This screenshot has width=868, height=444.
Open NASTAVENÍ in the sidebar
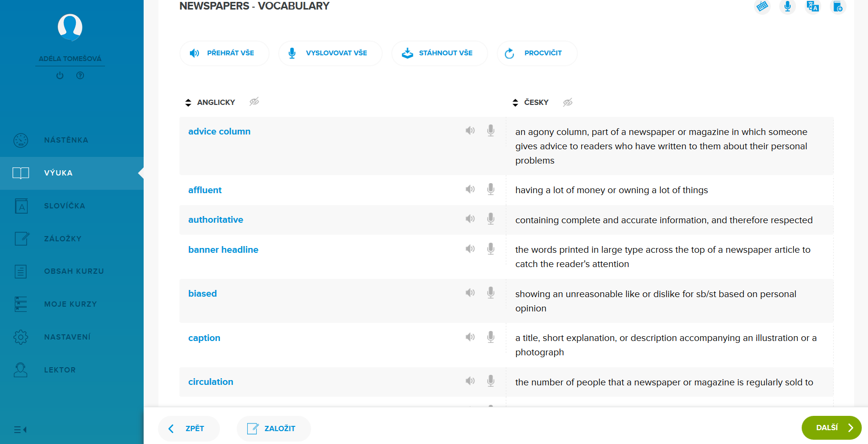click(x=67, y=337)
